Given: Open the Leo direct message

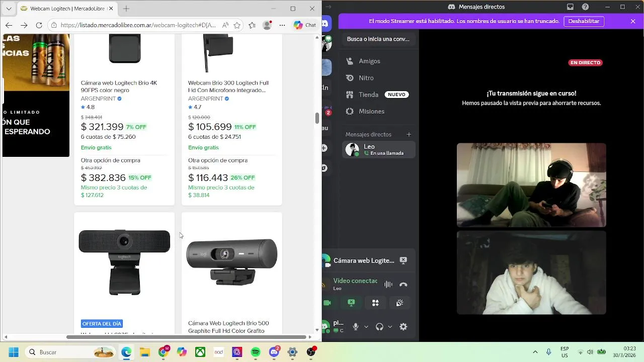Looking at the screenshot, I should click(x=379, y=149).
